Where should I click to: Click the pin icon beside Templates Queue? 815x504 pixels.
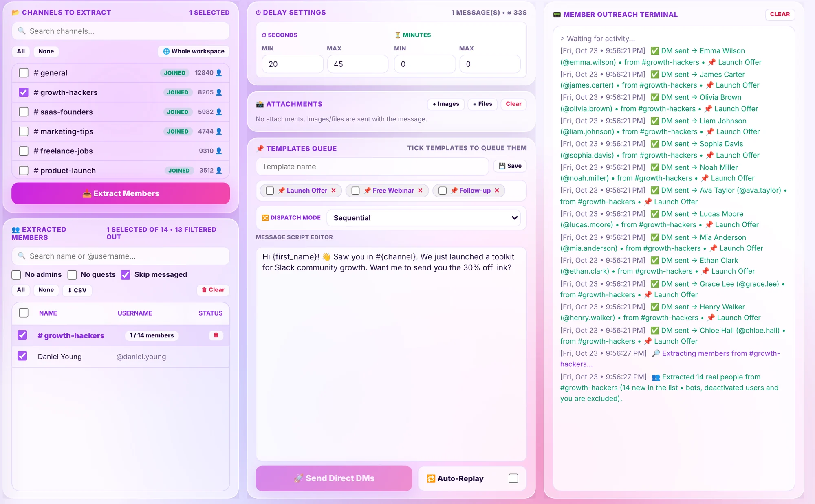point(260,148)
